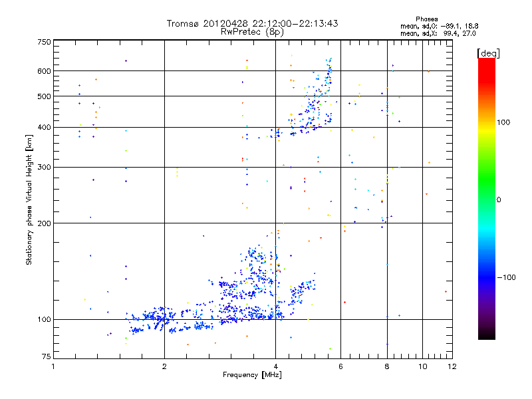The image size is (532, 399).
Task: Click the colorbar tick label '-100'
Action: point(506,277)
